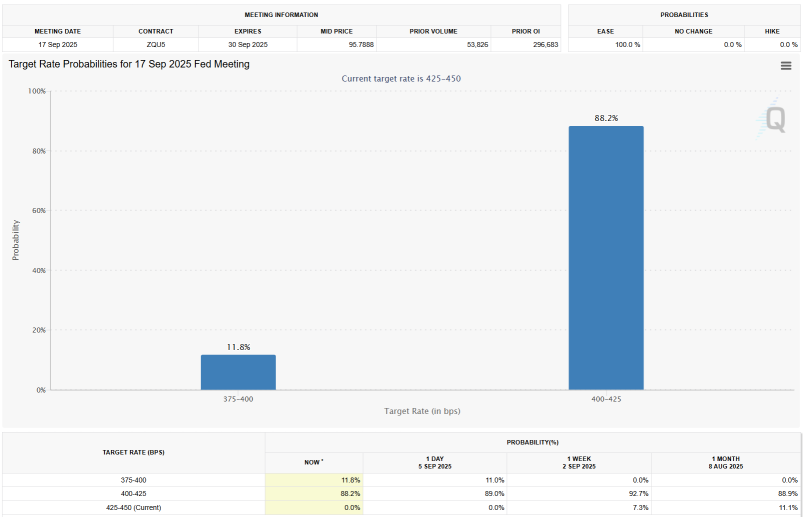Click the No Change column header
This screenshot has width=803, height=517.
coord(693,31)
